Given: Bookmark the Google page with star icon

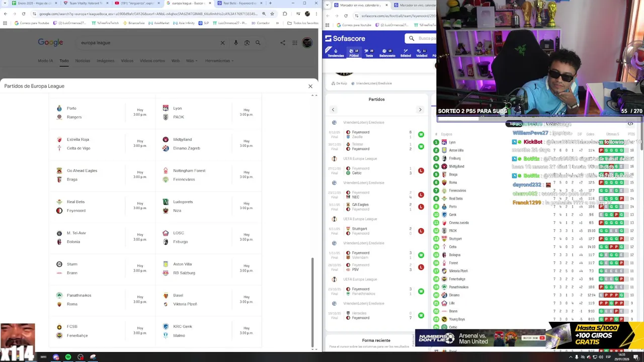Looking at the screenshot, I should click(272, 14).
